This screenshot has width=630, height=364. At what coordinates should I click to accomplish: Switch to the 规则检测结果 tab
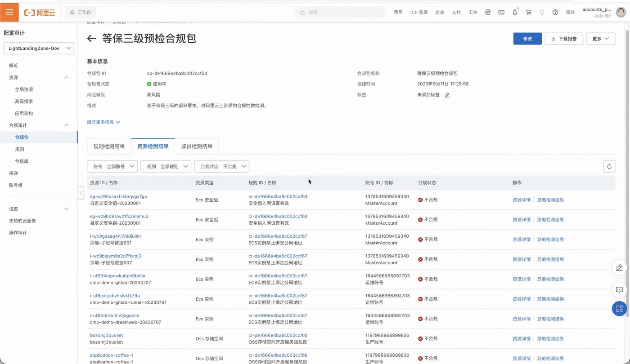tap(109, 146)
